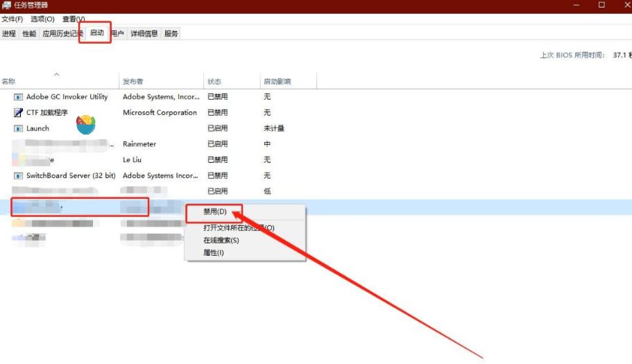Switch to the 进程 tab
The width and height of the screenshot is (632, 364).
[9, 33]
